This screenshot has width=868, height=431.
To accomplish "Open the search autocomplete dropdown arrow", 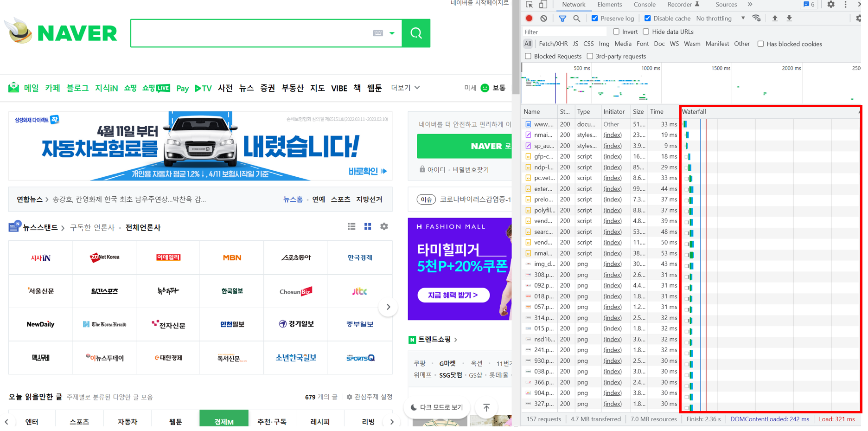I will point(392,33).
